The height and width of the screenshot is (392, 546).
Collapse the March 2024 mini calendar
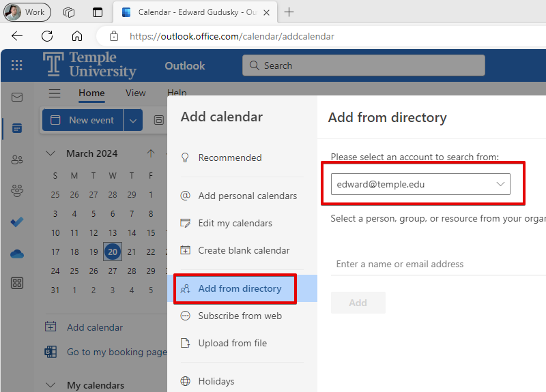[x=51, y=153]
